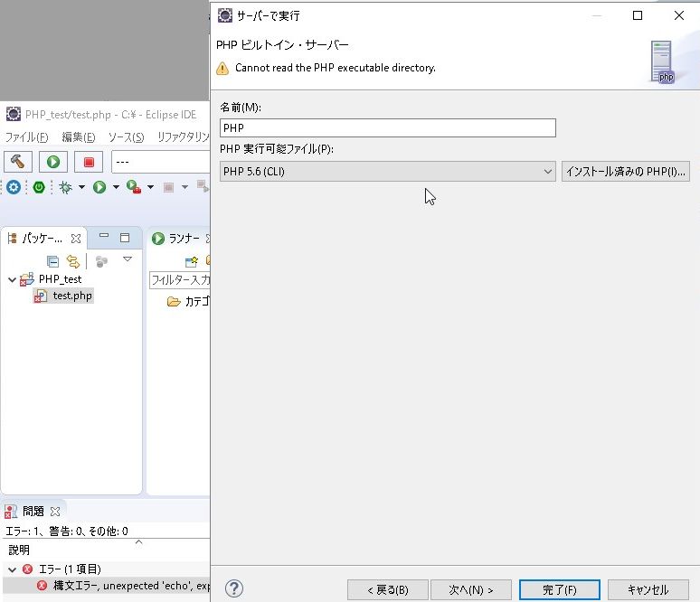Open the 編集(E) menu
Viewport: 700px width, 602px height.
pos(78,137)
